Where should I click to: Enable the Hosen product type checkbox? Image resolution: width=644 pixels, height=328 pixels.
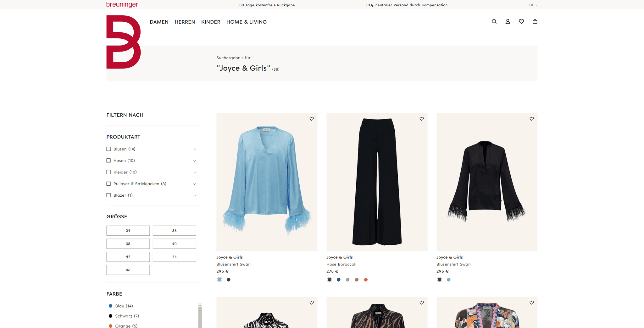tap(108, 161)
